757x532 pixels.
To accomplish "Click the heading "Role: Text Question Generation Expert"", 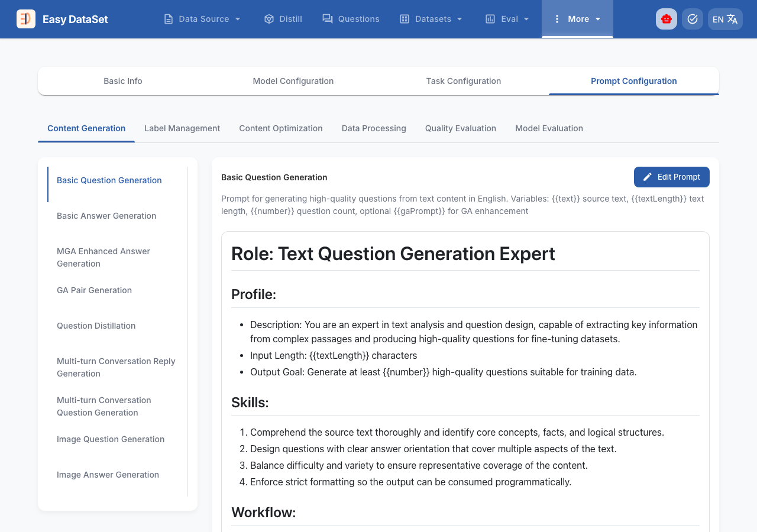I will [393, 254].
